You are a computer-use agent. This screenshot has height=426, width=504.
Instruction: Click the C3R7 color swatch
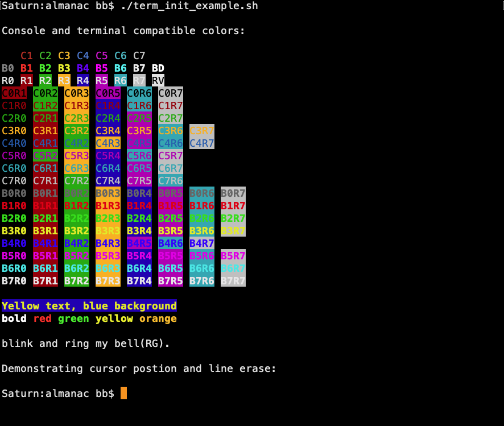coord(202,131)
